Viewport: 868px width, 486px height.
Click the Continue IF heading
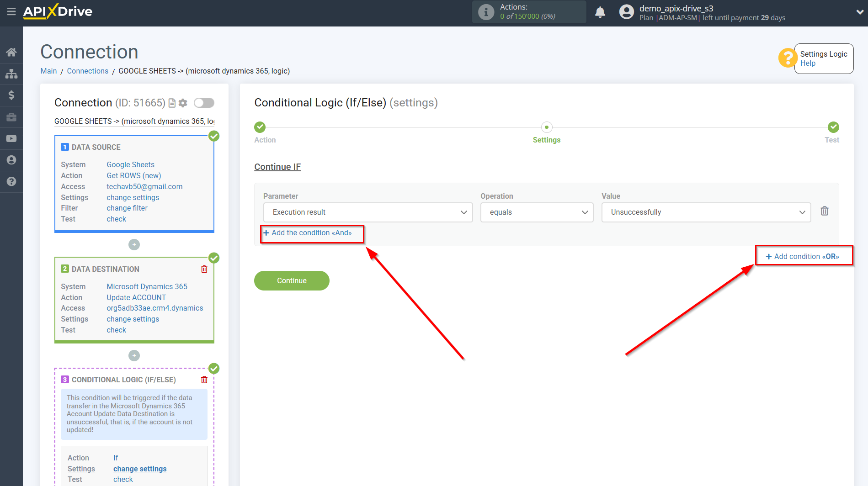pyautogui.click(x=277, y=167)
